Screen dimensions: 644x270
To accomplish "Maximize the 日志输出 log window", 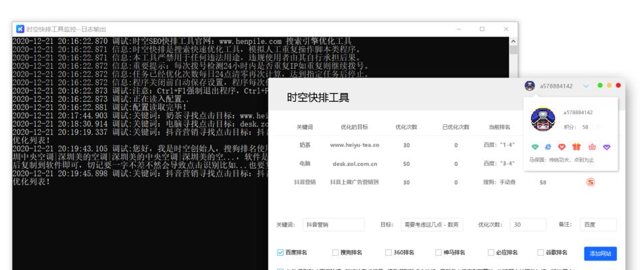I will click(x=482, y=29).
